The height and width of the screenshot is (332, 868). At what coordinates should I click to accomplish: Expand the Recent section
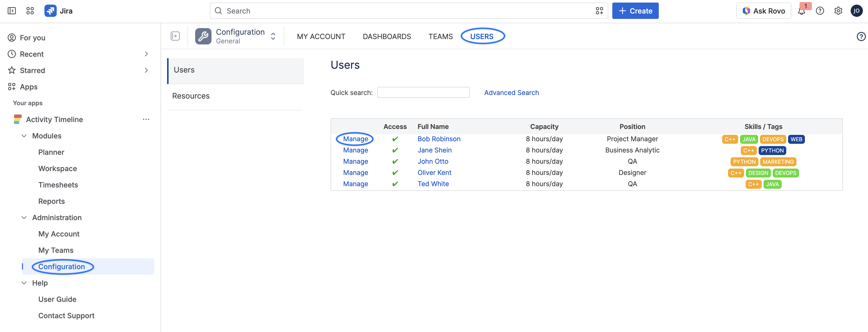(x=146, y=54)
